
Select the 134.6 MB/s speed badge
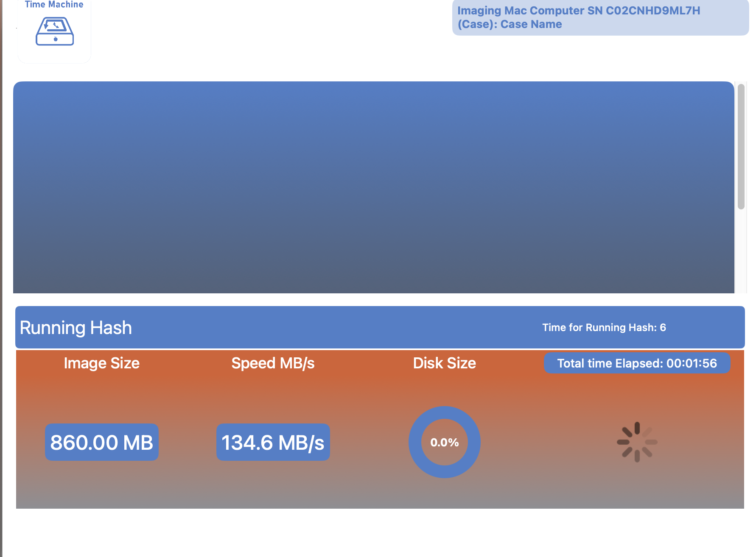[x=273, y=443]
